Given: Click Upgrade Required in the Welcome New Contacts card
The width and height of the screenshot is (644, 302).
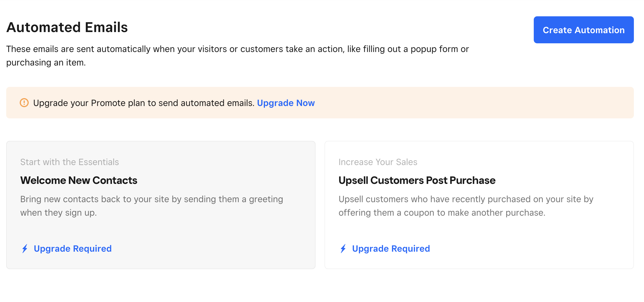Looking at the screenshot, I should pyautogui.click(x=73, y=249).
